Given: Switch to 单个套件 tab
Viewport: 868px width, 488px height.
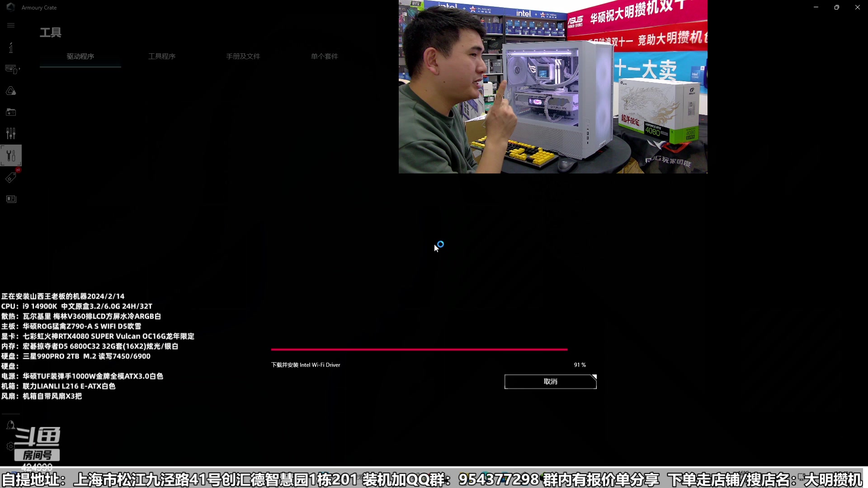Looking at the screenshot, I should coord(325,56).
